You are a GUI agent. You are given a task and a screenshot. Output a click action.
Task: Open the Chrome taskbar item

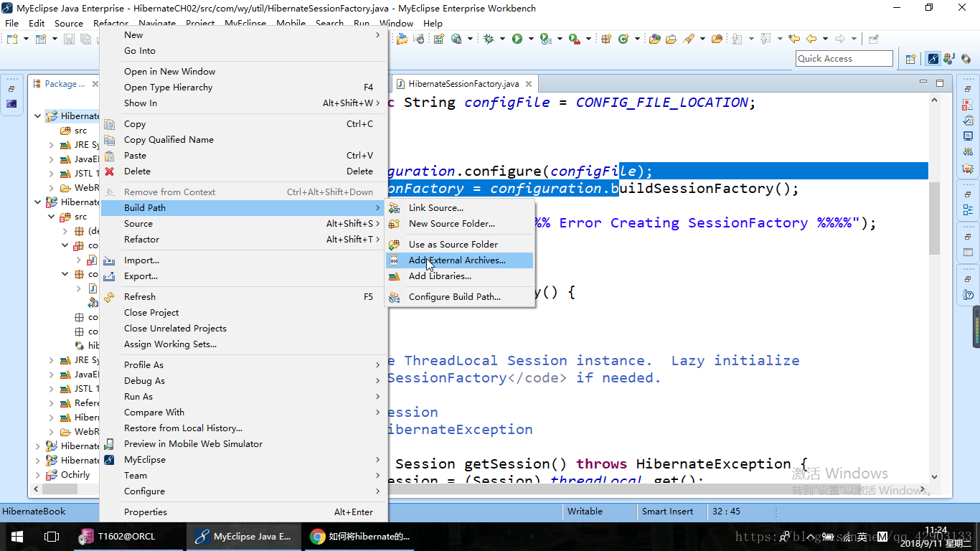coord(360,536)
